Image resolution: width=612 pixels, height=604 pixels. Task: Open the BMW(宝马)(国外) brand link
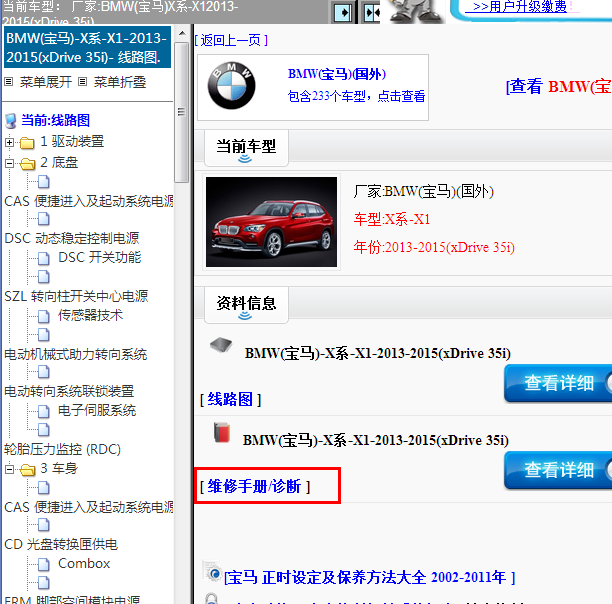(337, 74)
